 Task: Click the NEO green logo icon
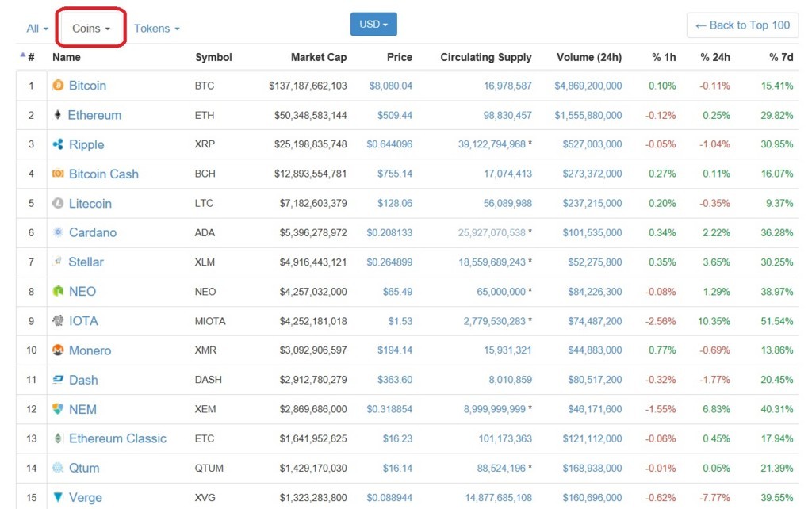click(58, 291)
